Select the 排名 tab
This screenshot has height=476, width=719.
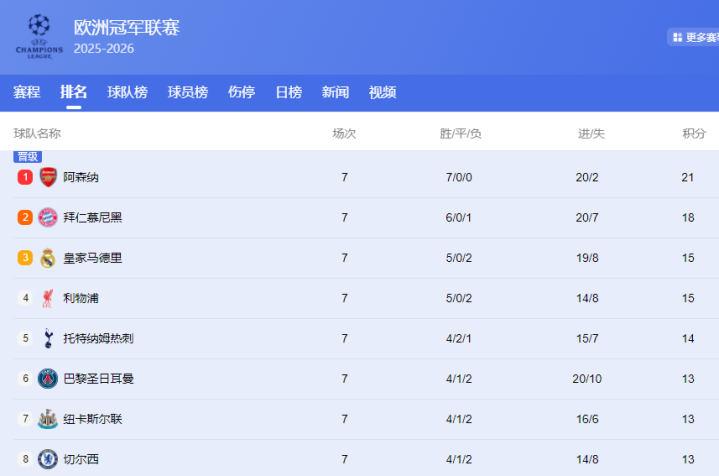74,92
